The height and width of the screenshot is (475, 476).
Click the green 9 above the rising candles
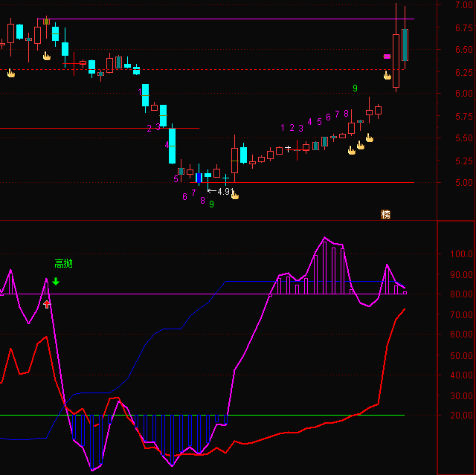(x=355, y=88)
